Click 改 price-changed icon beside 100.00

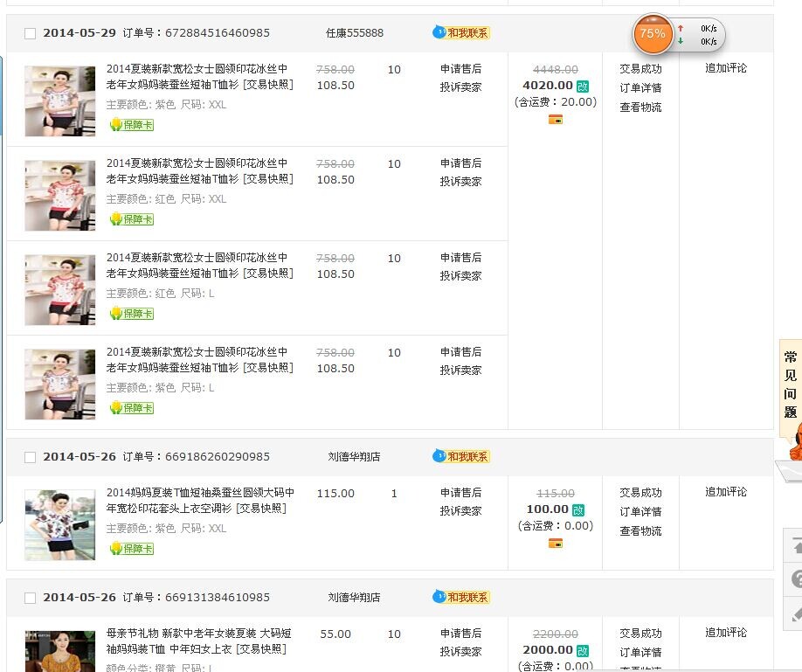(x=578, y=509)
